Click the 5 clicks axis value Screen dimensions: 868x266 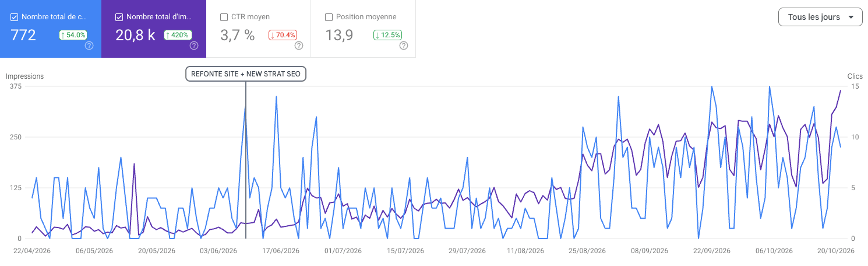click(x=853, y=188)
